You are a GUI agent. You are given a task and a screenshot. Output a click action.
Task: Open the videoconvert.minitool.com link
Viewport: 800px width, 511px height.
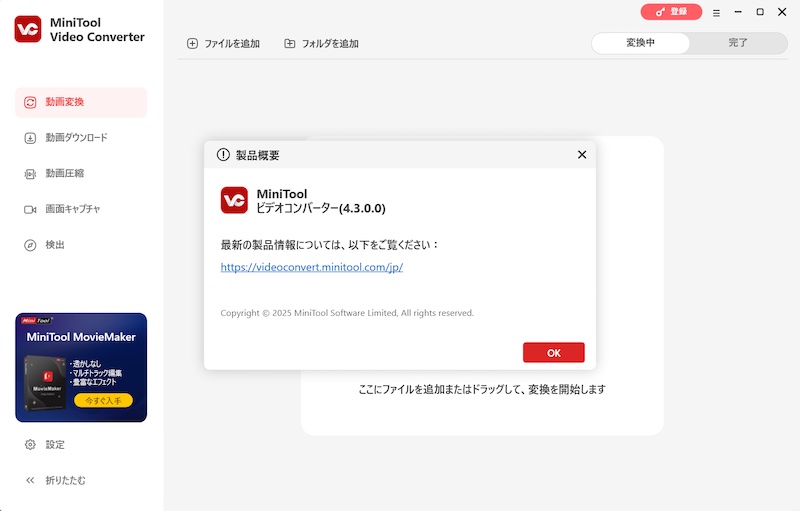311,268
